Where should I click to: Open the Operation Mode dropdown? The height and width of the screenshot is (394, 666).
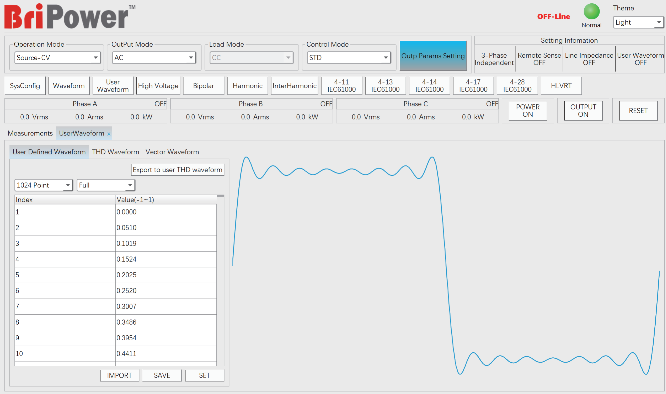point(57,57)
